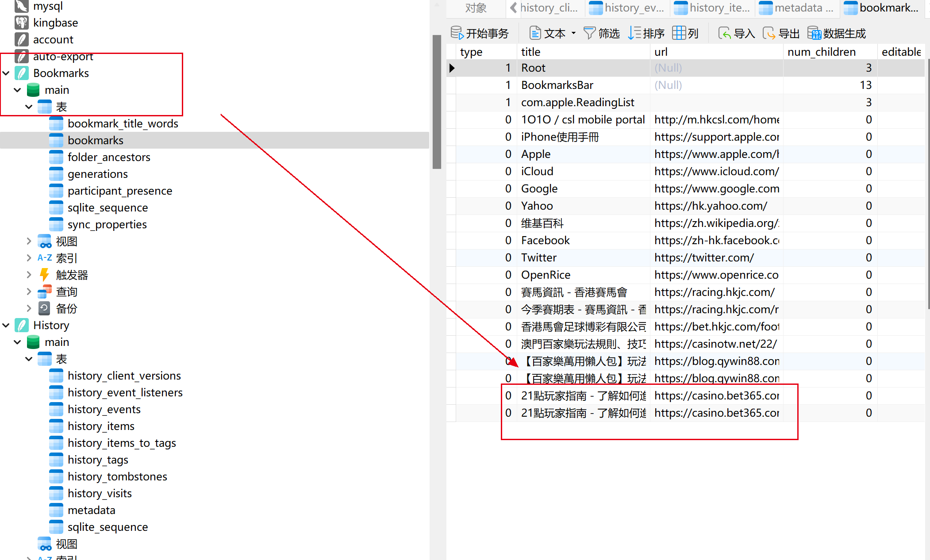Select the history_client_versions table
This screenshot has height=560, width=930.
pos(124,376)
